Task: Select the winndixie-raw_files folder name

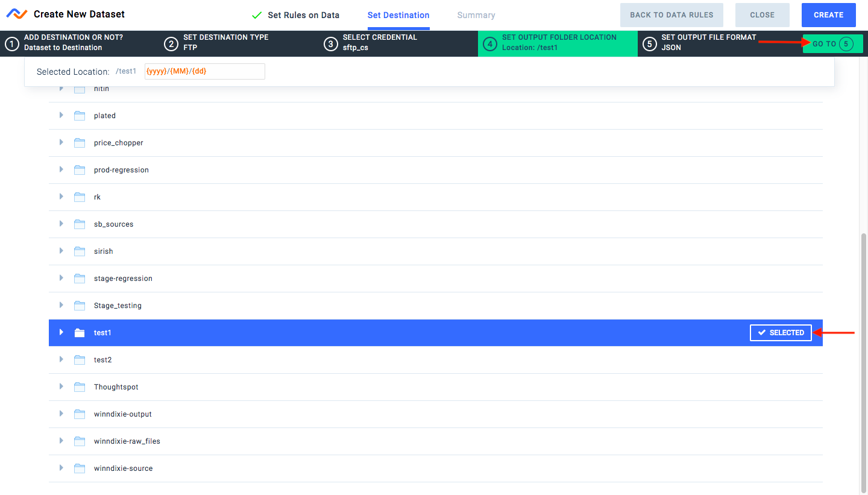Action: 127,441
